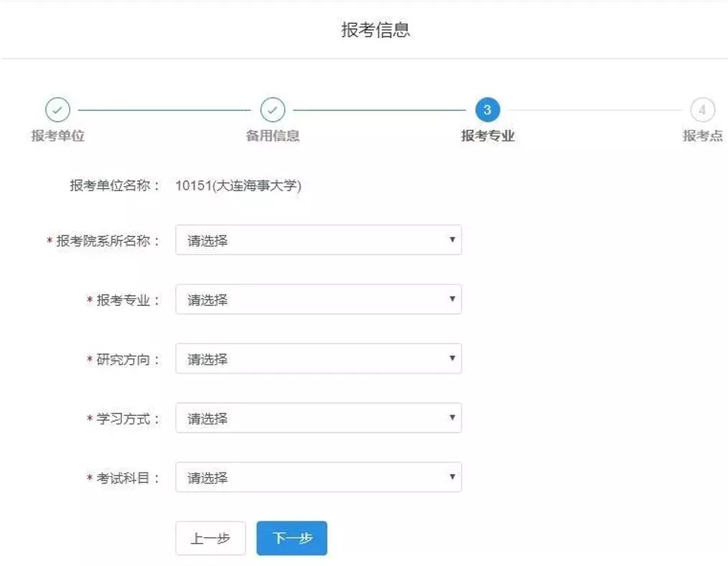The height and width of the screenshot is (566, 728).
Task: Select the 备用信息 step label
Action: tap(273, 136)
